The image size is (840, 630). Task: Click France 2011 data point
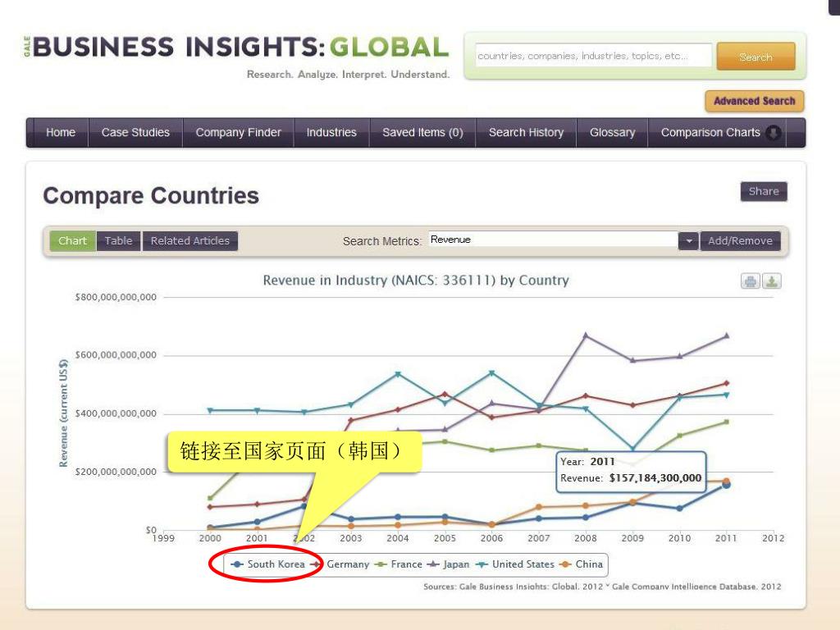[727, 422]
